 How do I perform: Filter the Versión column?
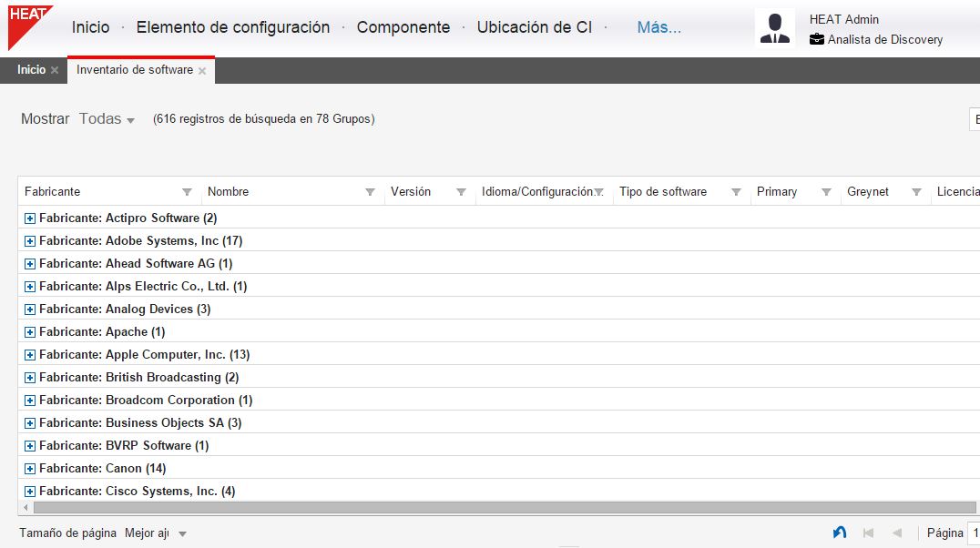tap(461, 192)
